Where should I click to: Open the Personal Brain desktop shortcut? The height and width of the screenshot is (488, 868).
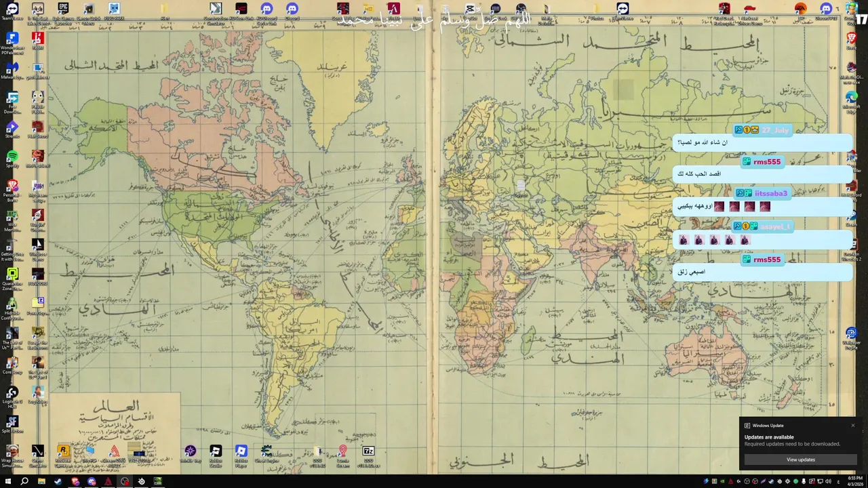point(12,190)
